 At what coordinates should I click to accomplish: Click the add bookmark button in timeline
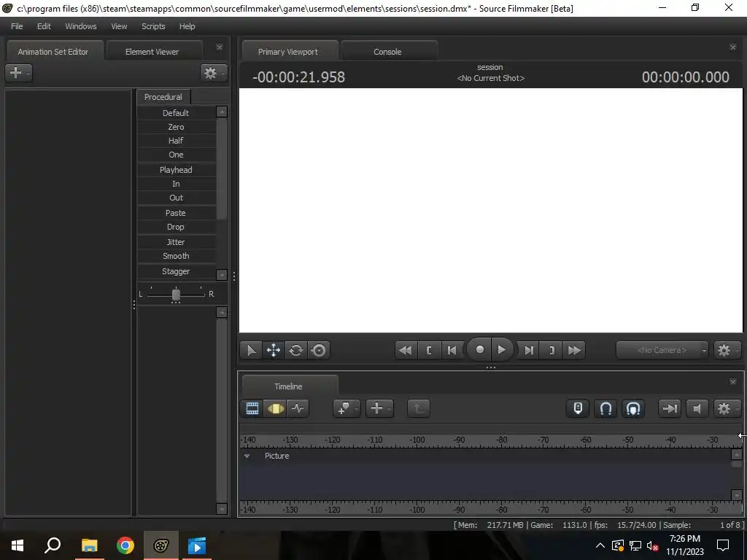346,408
